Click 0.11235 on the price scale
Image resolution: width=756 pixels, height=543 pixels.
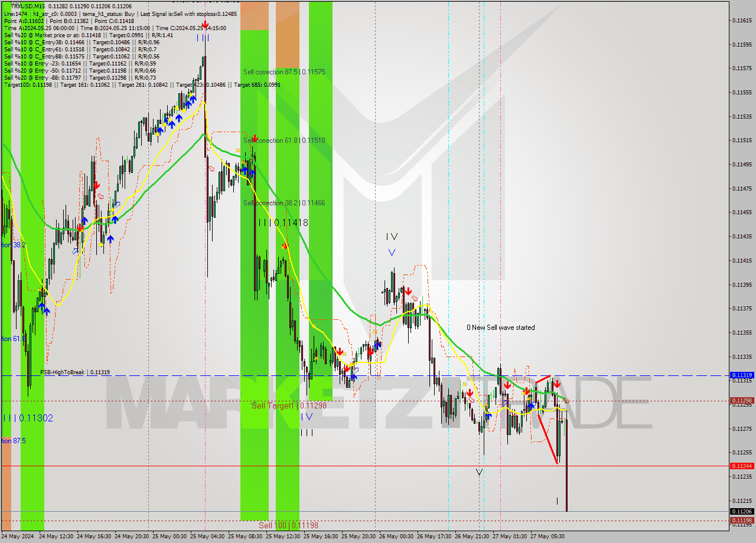742,477
